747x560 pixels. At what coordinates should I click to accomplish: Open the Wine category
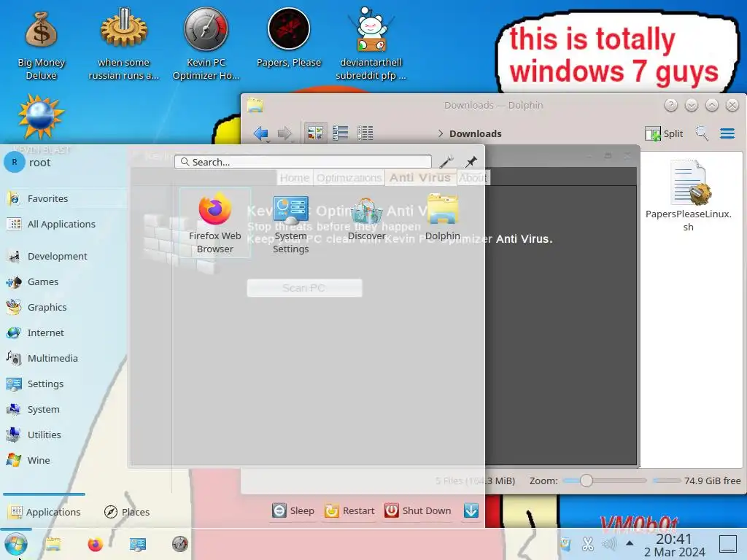coord(64,461)
